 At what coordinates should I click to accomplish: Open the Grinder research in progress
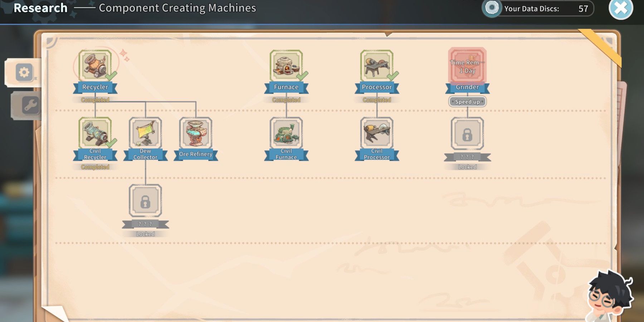[x=467, y=66]
